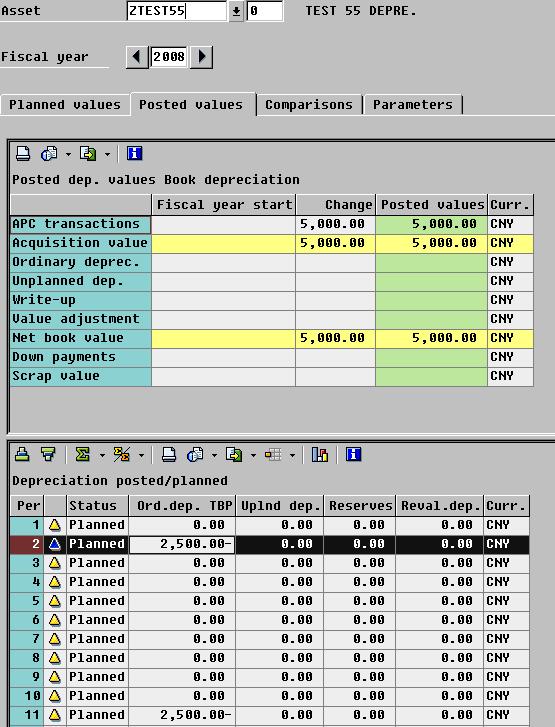The image size is (555, 727).
Task: Select the APC transactions row label
Action: coord(81,224)
